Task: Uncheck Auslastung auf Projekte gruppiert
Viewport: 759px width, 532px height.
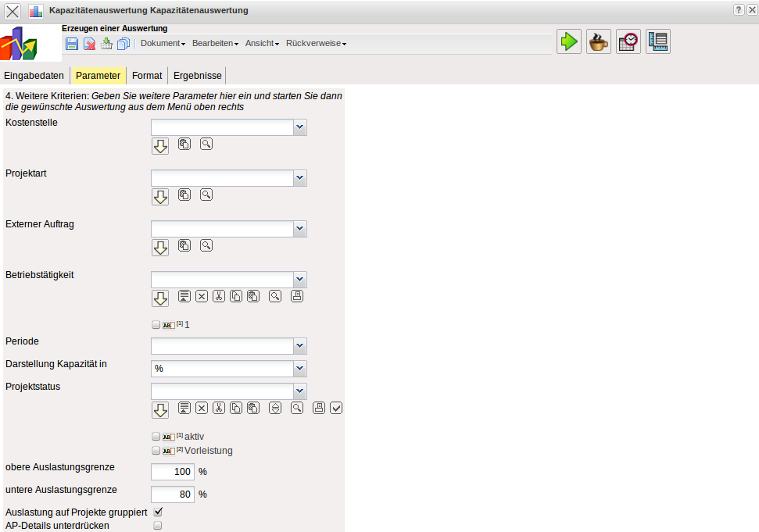Action: (x=158, y=512)
